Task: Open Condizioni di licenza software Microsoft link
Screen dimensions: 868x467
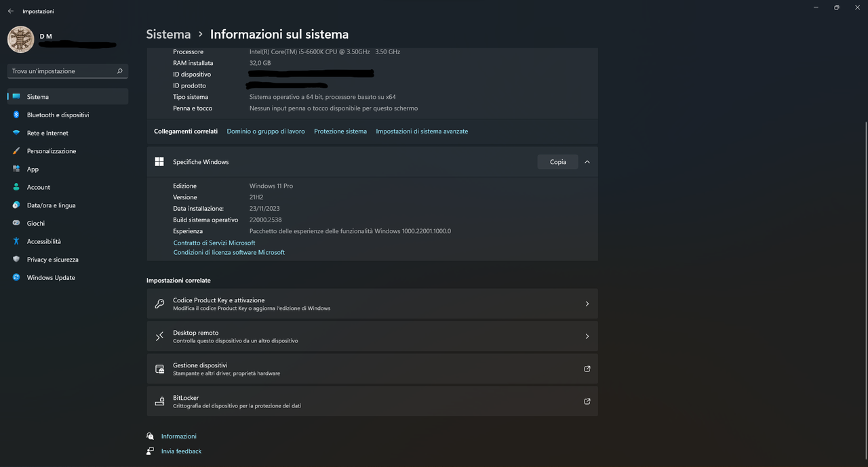Action: click(x=229, y=252)
